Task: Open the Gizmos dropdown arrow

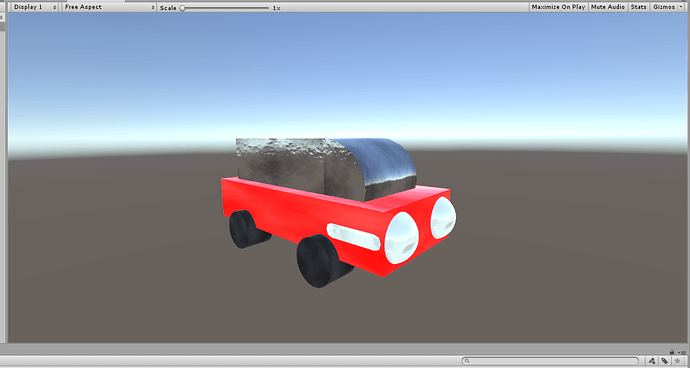Action: tap(681, 7)
